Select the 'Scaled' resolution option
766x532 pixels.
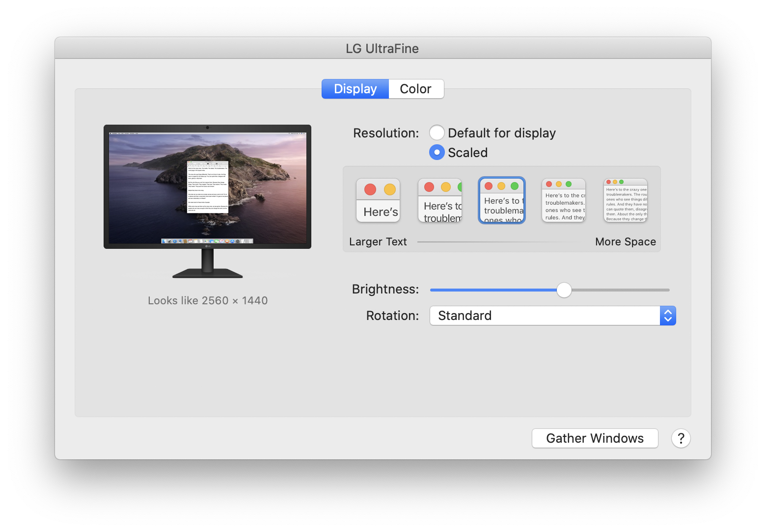click(x=437, y=152)
